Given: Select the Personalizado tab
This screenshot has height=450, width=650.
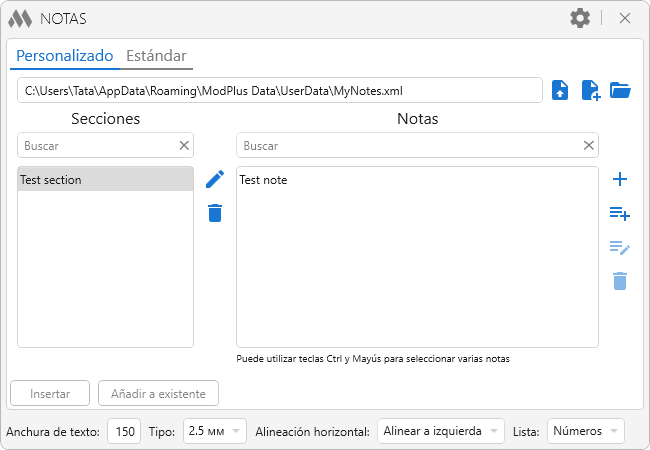Looking at the screenshot, I should (x=65, y=56).
